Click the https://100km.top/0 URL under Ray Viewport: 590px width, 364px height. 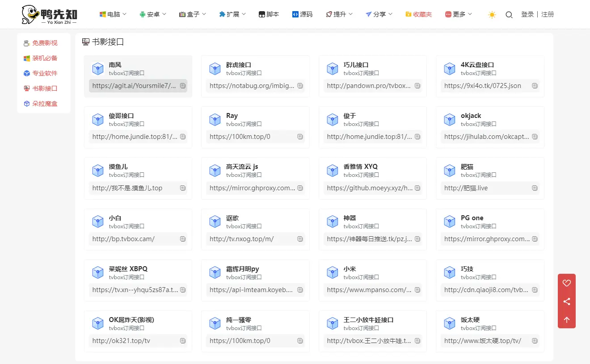pyautogui.click(x=240, y=137)
